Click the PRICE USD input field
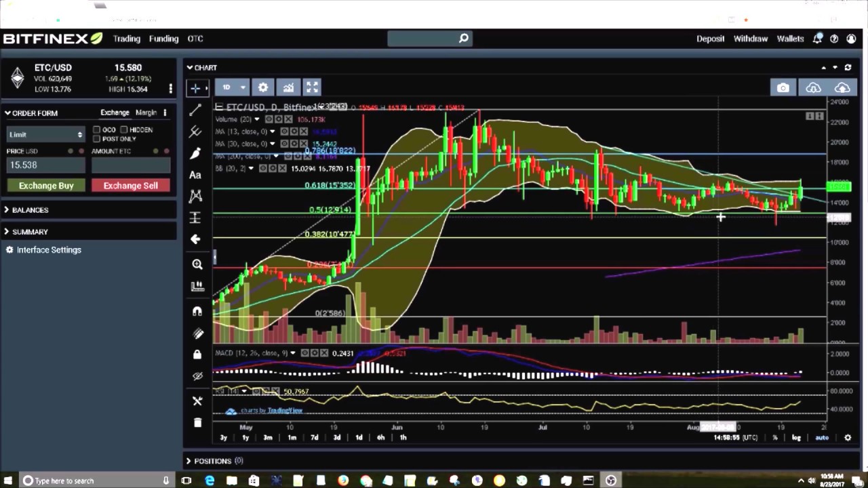Image resolution: width=868 pixels, height=488 pixels. (46, 165)
